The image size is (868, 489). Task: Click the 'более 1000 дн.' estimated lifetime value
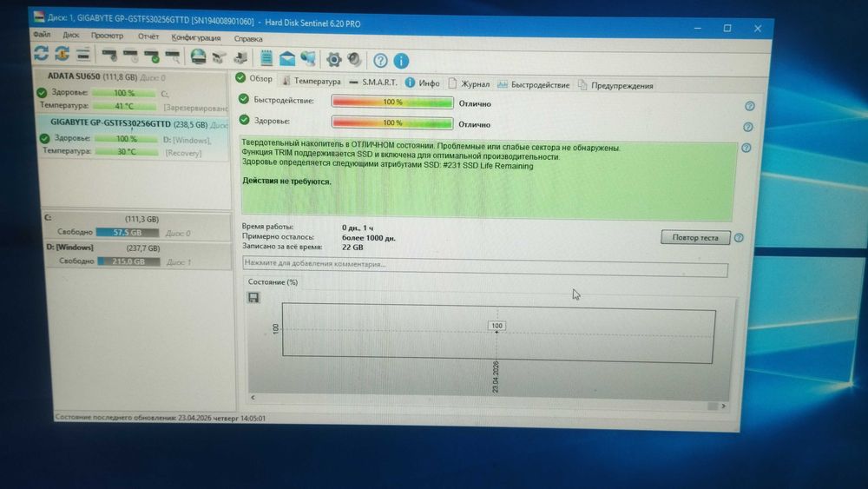click(x=369, y=238)
